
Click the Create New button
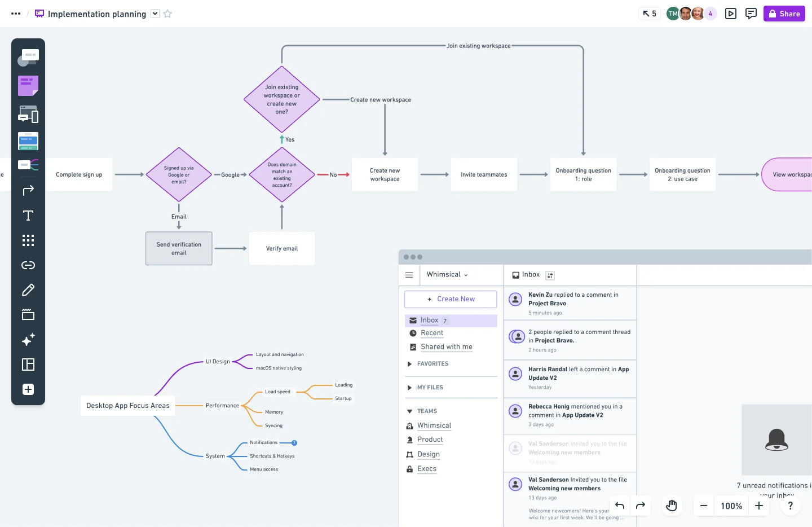(451, 299)
